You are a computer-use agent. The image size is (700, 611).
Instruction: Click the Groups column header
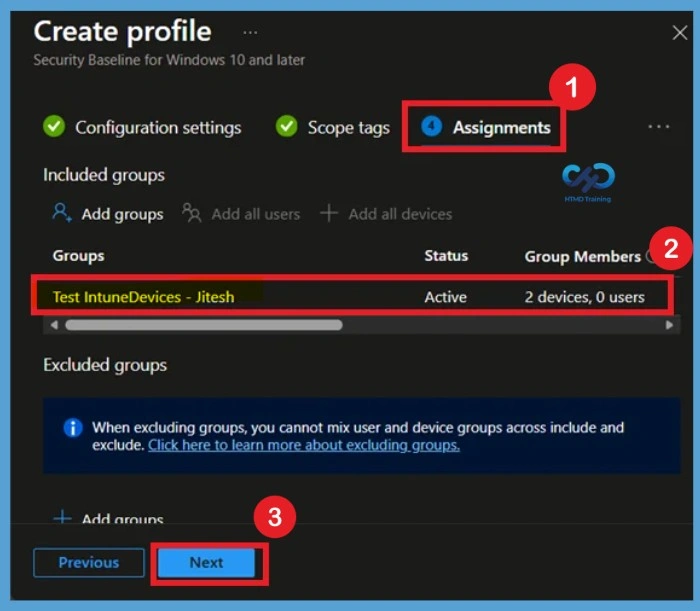pos(79,256)
